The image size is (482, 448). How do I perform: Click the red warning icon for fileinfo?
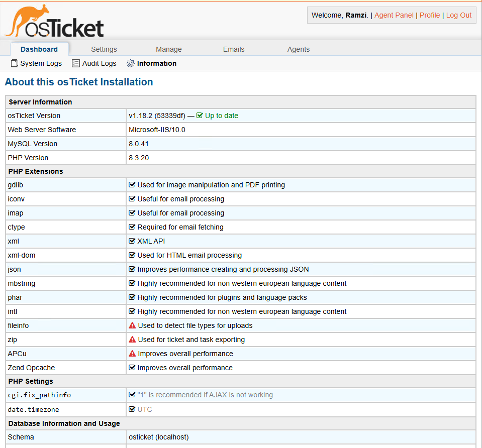[133, 325]
